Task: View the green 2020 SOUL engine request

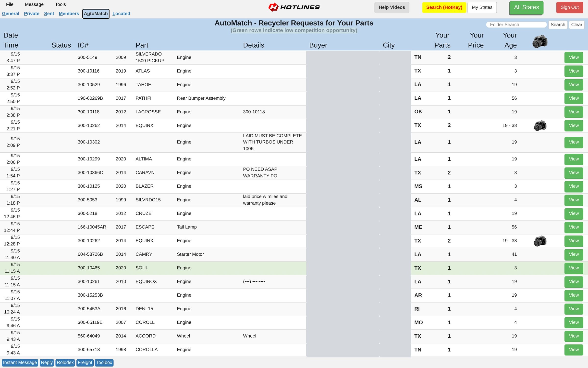Action: coord(574,268)
